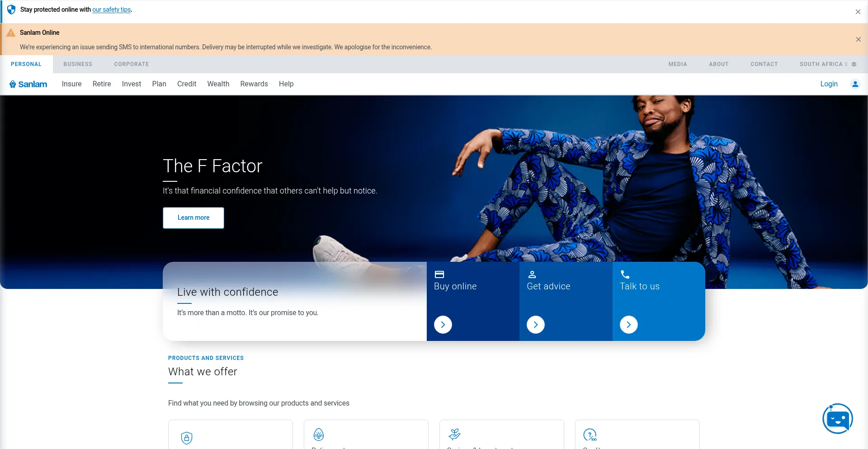The image size is (868, 449).
Task: Expand the Invest navigation menu
Action: pyautogui.click(x=132, y=84)
